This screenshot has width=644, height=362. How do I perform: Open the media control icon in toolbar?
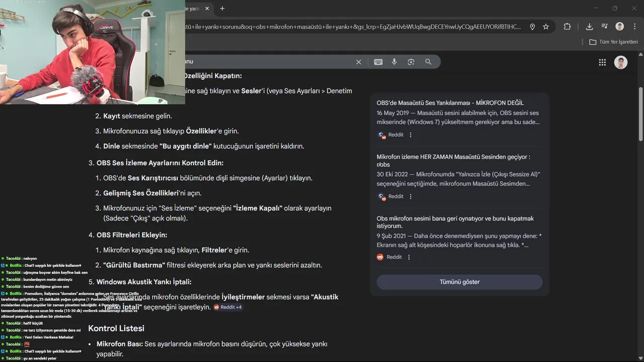click(604, 27)
